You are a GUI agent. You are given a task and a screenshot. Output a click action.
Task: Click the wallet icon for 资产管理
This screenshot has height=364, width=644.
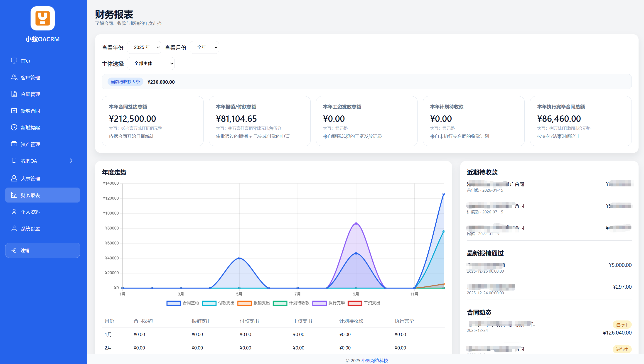(x=14, y=144)
